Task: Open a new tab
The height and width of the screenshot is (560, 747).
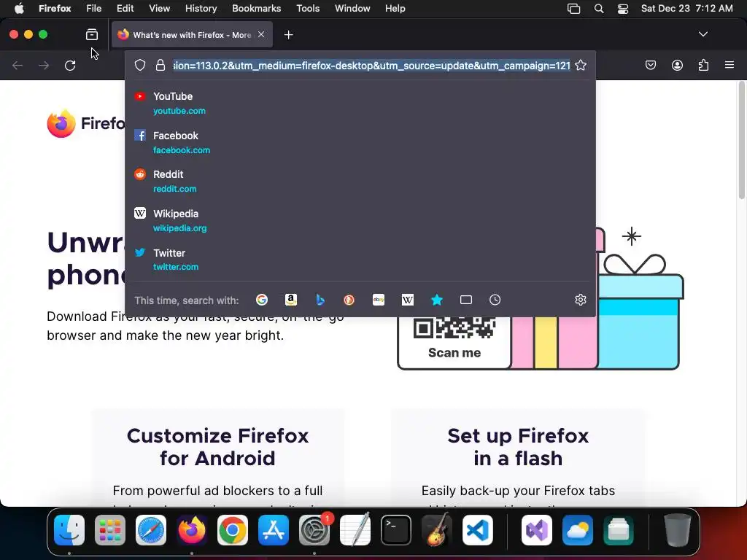Action: pyautogui.click(x=288, y=35)
